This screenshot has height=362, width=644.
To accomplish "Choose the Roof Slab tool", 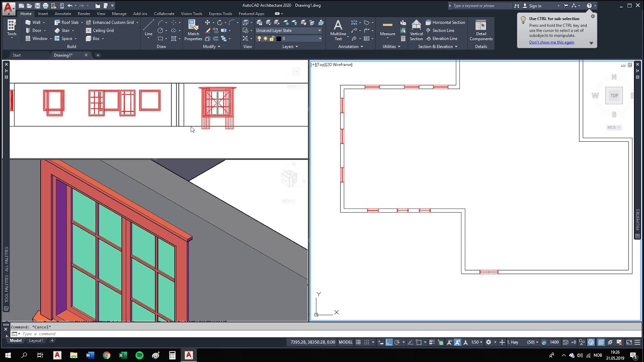I will pos(66,22).
